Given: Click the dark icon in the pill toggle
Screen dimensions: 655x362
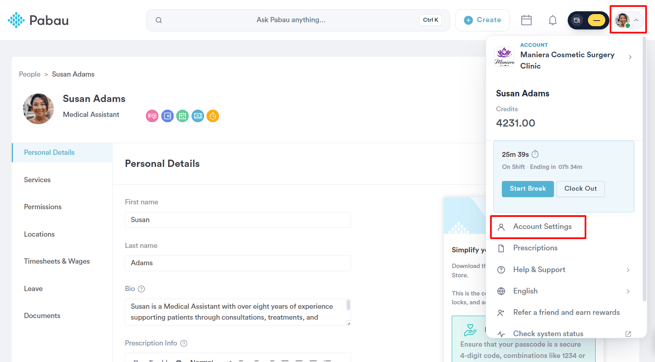Looking at the screenshot, I should tap(577, 20).
